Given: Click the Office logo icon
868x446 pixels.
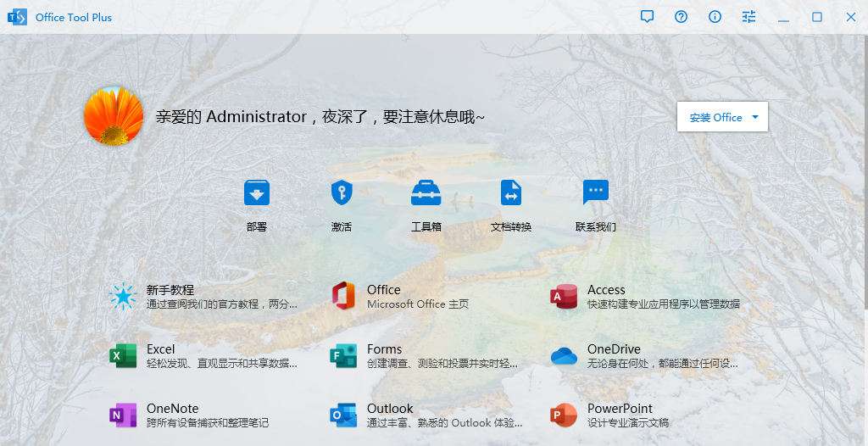Looking at the screenshot, I should [343, 295].
